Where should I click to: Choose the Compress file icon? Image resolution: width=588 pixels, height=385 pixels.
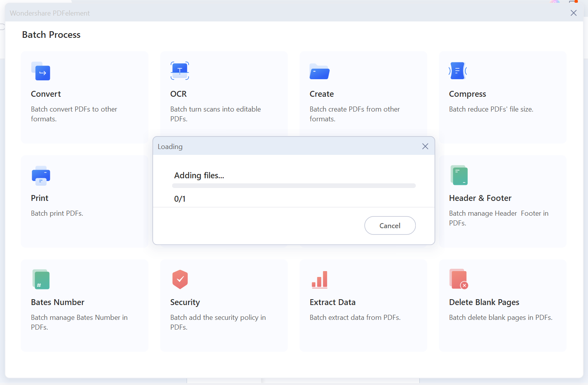click(x=458, y=71)
